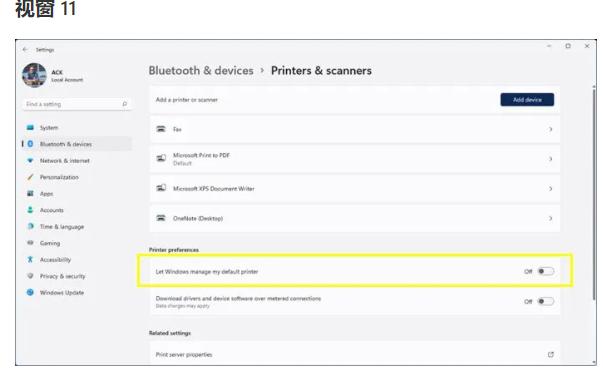Click the ACK user profile picture
The height and width of the screenshot is (376, 603).
coord(34,75)
